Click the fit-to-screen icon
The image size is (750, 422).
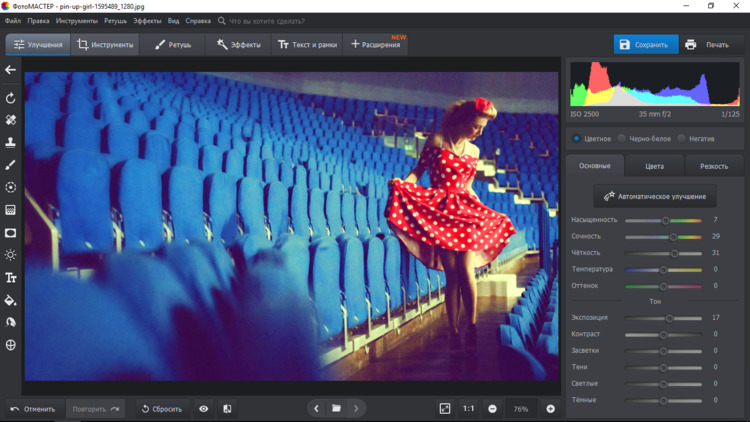pos(445,409)
